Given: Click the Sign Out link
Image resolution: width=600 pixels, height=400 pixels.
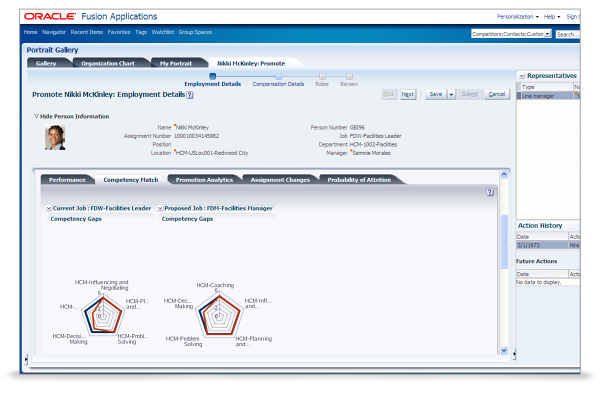Looking at the screenshot, I should tap(573, 16).
